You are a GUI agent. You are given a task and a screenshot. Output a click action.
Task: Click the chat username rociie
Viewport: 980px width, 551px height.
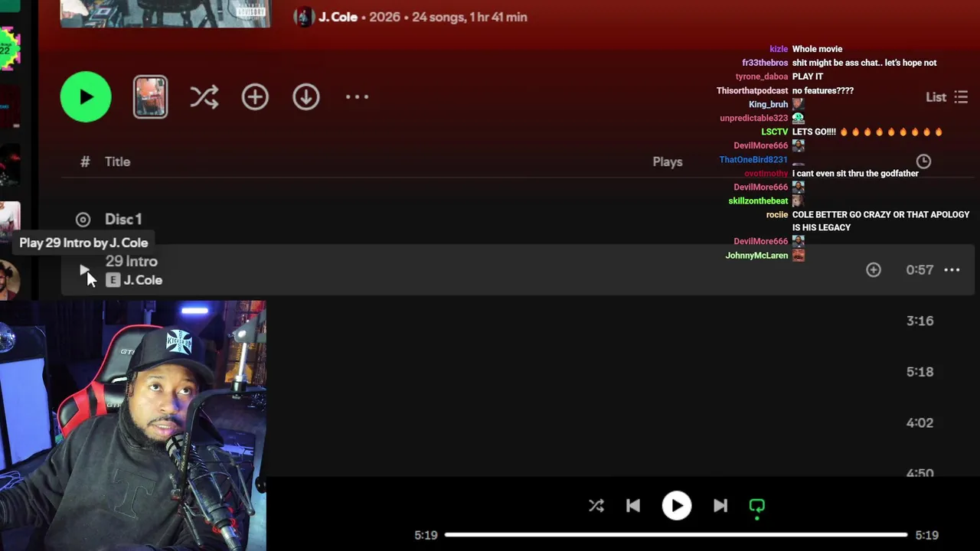click(776, 214)
